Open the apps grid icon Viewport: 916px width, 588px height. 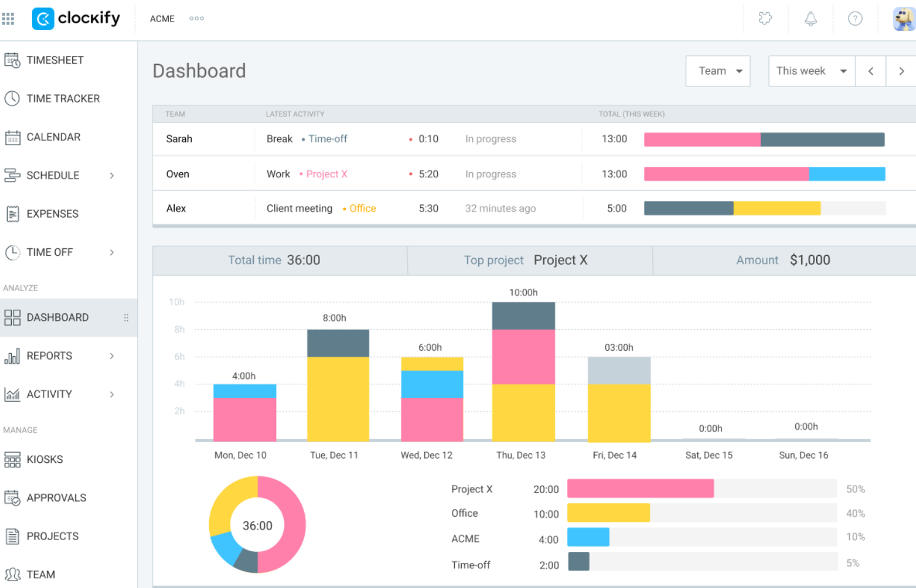(8, 19)
